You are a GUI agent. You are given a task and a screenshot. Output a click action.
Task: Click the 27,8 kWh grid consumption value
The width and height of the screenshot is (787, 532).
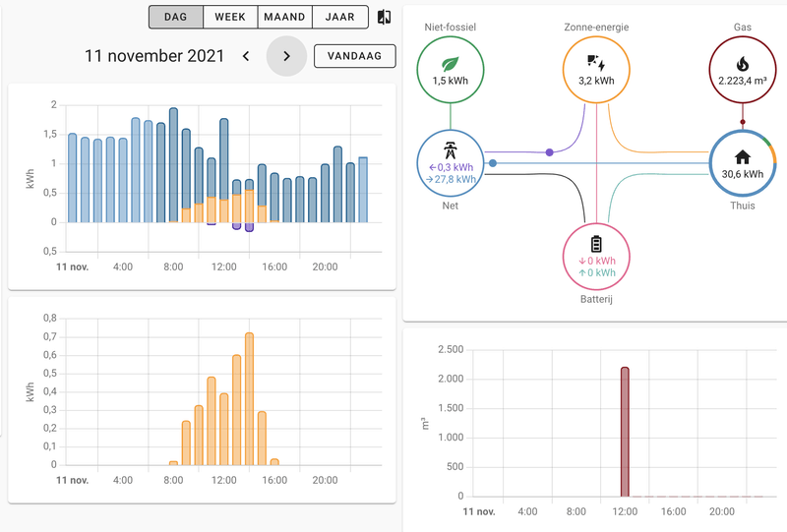tap(451, 179)
